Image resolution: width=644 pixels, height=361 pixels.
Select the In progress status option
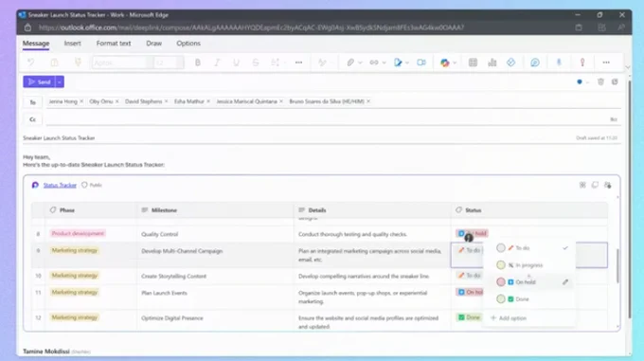[529, 265]
